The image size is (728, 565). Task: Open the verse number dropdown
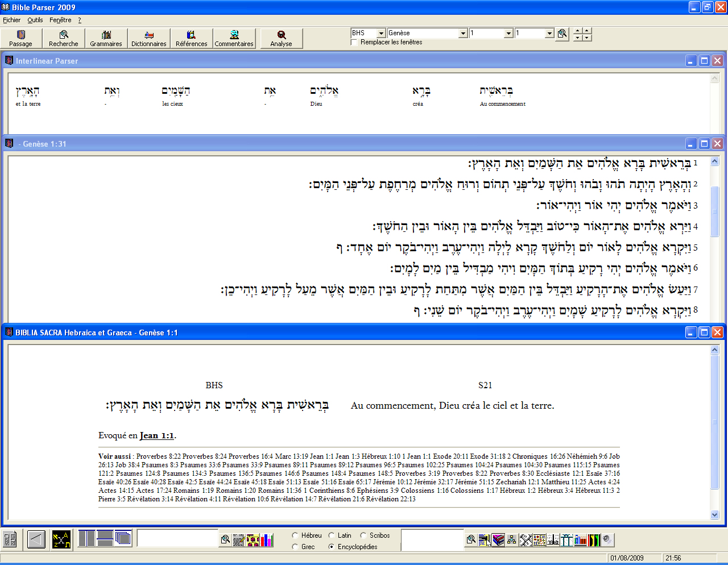click(549, 33)
